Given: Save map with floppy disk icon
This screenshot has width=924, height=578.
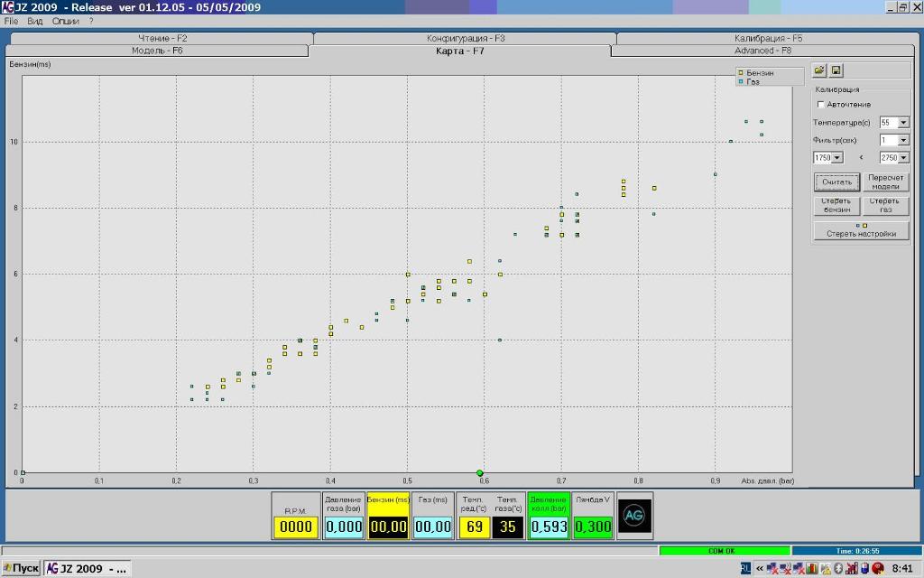Looking at the screenshot, I should click(x=836, y=70).
